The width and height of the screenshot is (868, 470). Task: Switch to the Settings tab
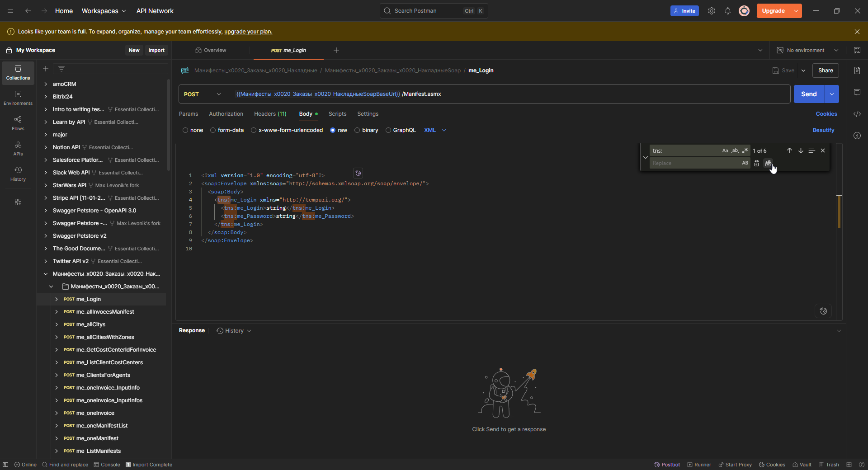[368, 114]
